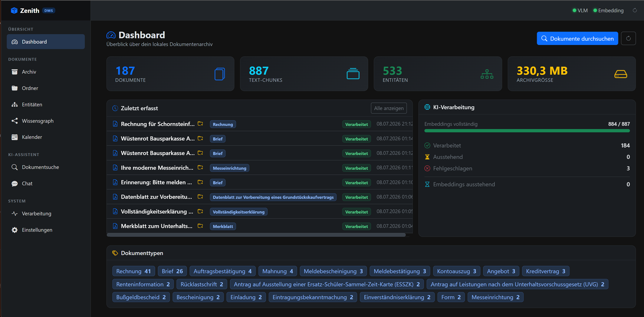Click the Entitäten hierarchy icon in sidebar

point(15,105)
